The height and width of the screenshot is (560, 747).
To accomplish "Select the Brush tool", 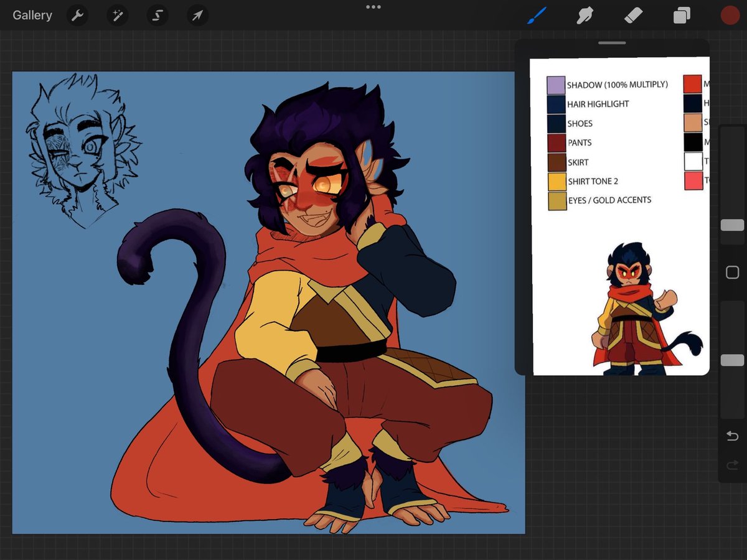I will click(536, 16).
